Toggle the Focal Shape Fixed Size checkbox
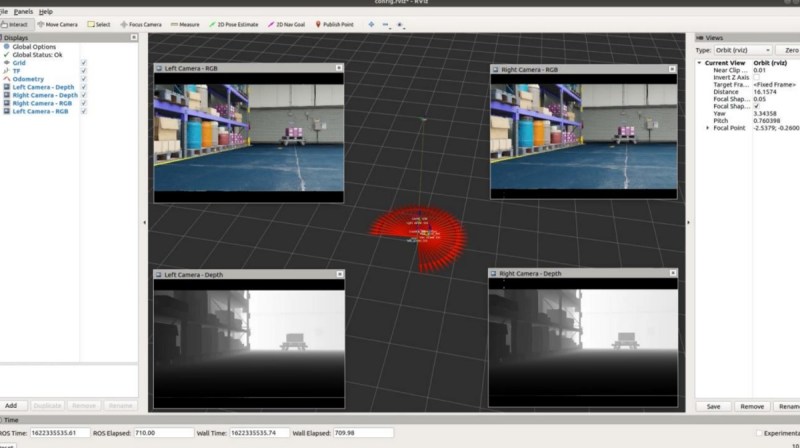800x448 pixels. tap(757, 106)
